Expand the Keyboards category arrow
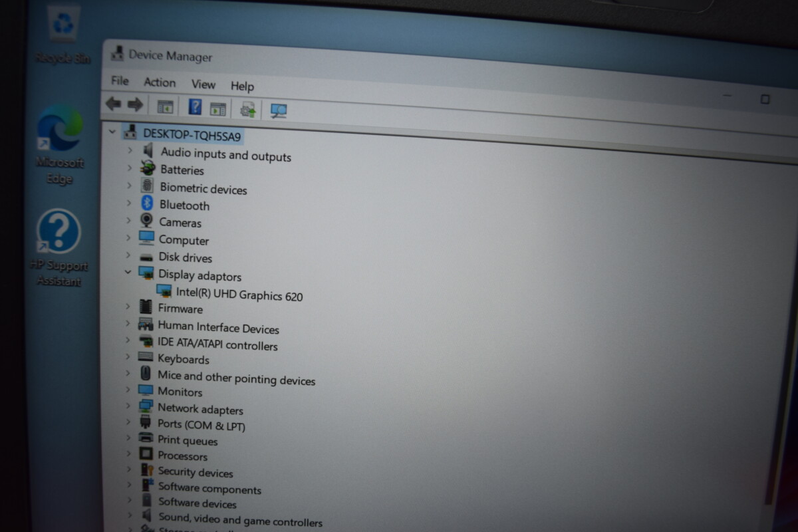Screen dimensions: 798x532 [128, 357]
